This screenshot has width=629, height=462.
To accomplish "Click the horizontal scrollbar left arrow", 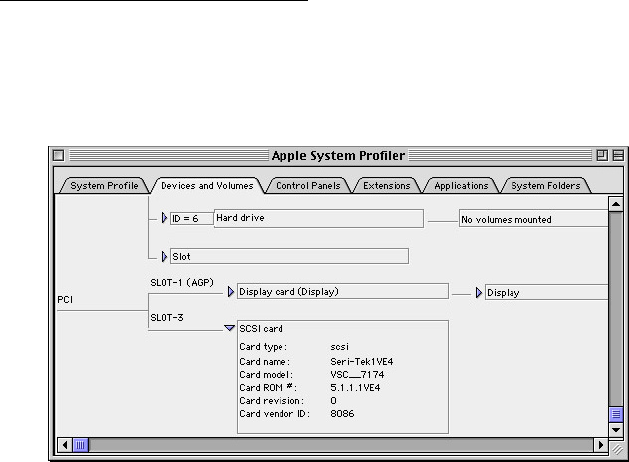I will click(x=65, y=445).
